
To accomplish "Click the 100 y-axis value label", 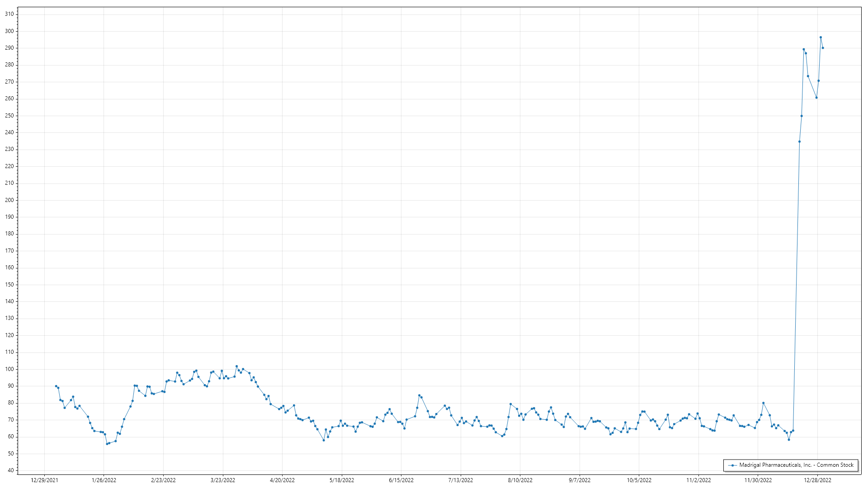I will point(9,369).
